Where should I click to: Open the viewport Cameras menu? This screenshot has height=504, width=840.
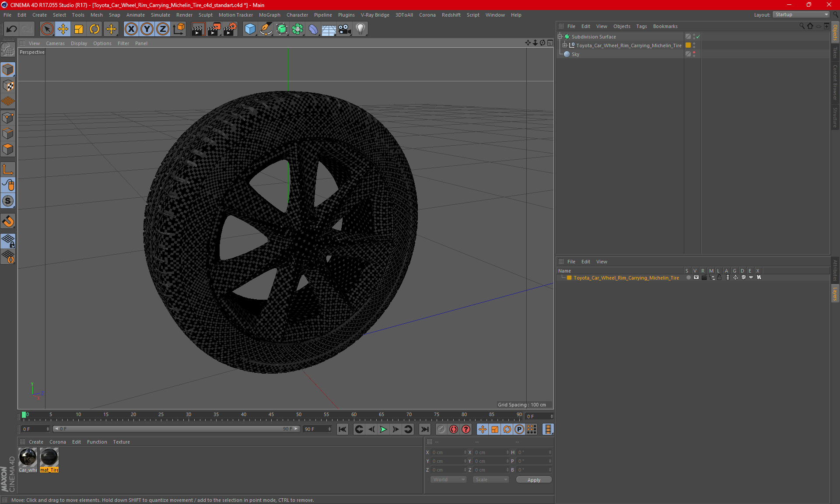(x=55, y=43)
